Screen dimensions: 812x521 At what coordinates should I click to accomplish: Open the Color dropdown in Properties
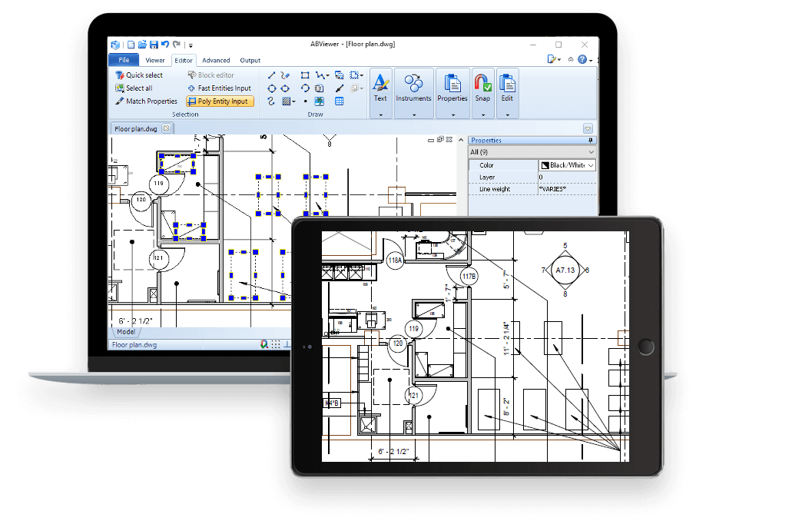[x=590, y=165]
